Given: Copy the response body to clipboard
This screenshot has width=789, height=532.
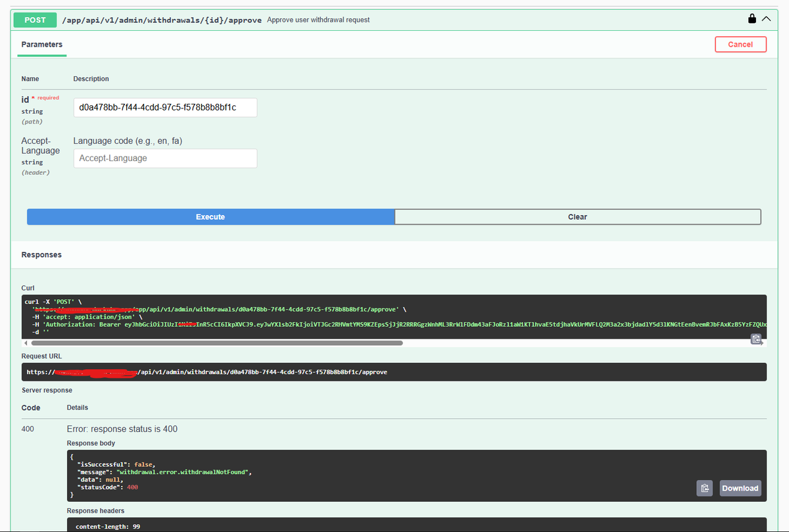Looking at the screenshot, I should pyautogui.click(x=704, y=488).
